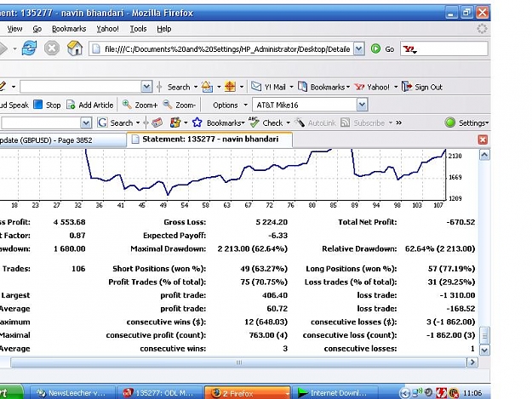
Task: Open the Google search box dropdown arrow
Action: click(x=86, y=123)
